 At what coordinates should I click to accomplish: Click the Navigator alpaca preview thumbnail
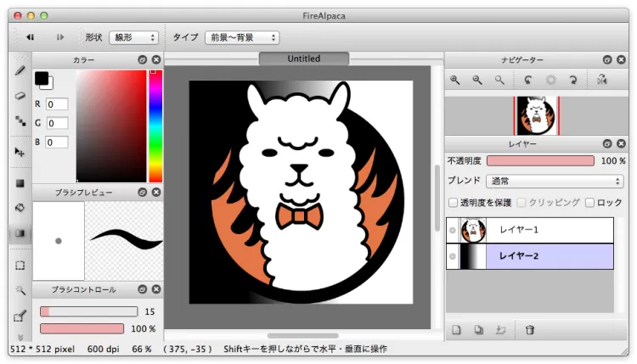pyautogui.click(x=536, y=115)
